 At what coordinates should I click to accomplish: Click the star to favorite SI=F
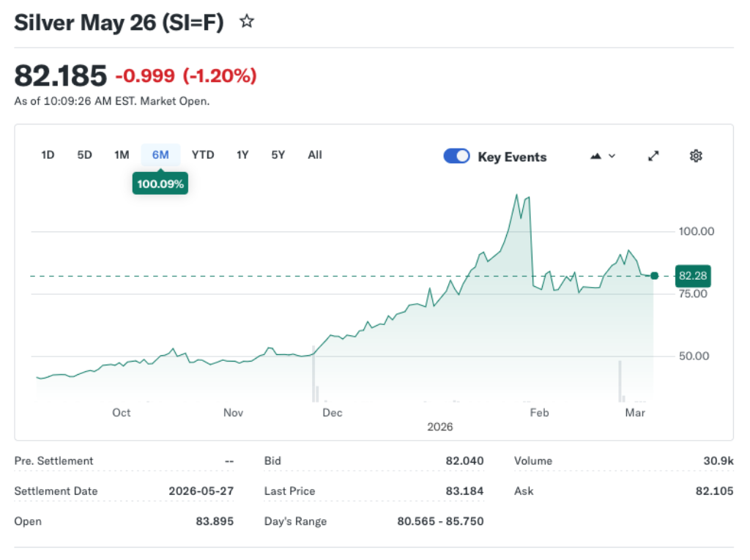(247, 21)
